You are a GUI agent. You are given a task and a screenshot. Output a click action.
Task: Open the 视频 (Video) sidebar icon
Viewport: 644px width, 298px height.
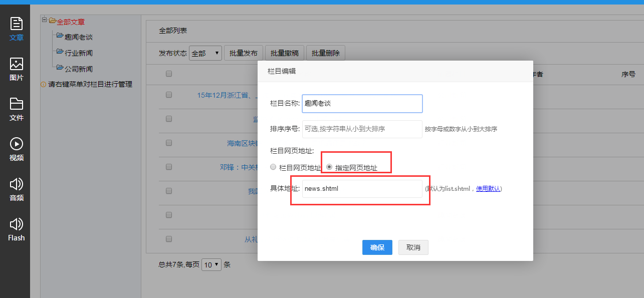(17, 149)
